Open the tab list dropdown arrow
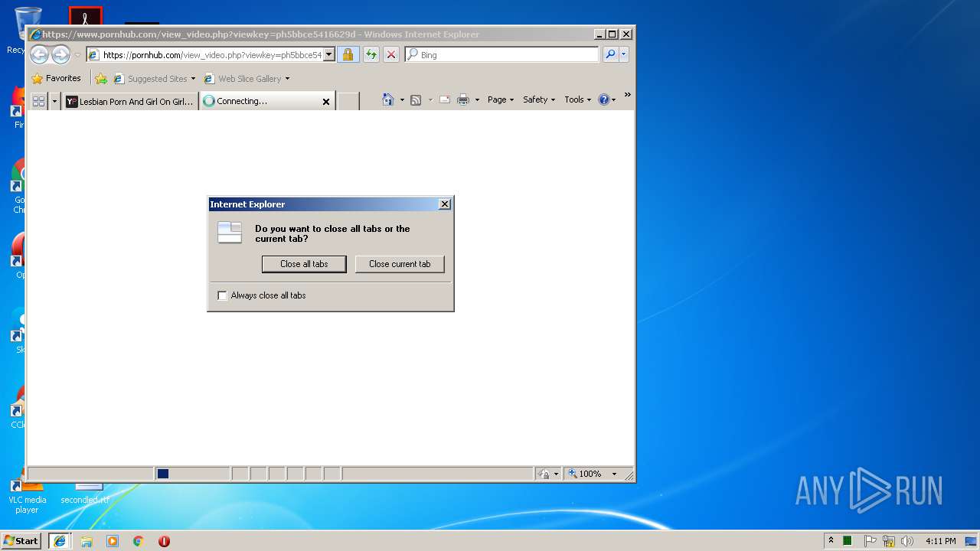Image resolution: width=980 pixels, height=551 pixels. click(x=54, y=101)
